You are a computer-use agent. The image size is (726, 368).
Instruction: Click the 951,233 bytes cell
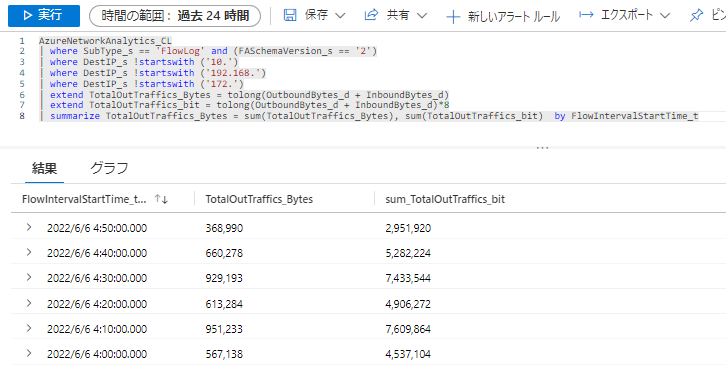224,329
